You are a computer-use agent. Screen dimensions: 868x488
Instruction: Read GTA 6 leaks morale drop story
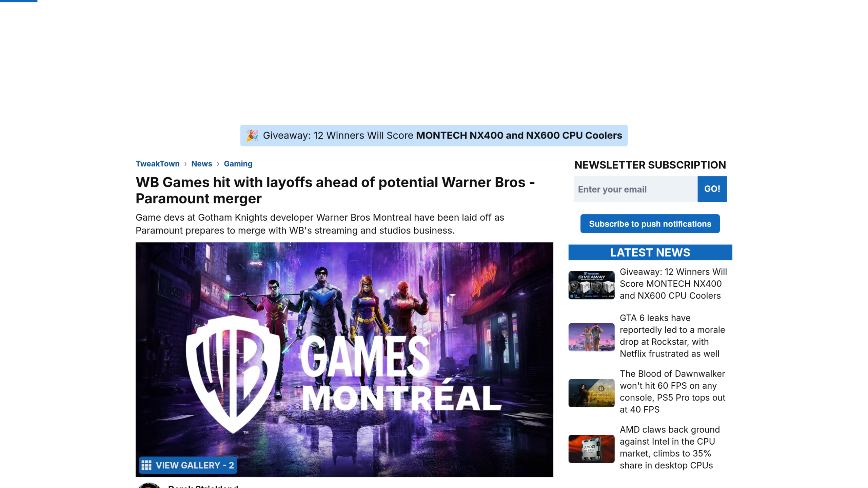tap(672, 336)
